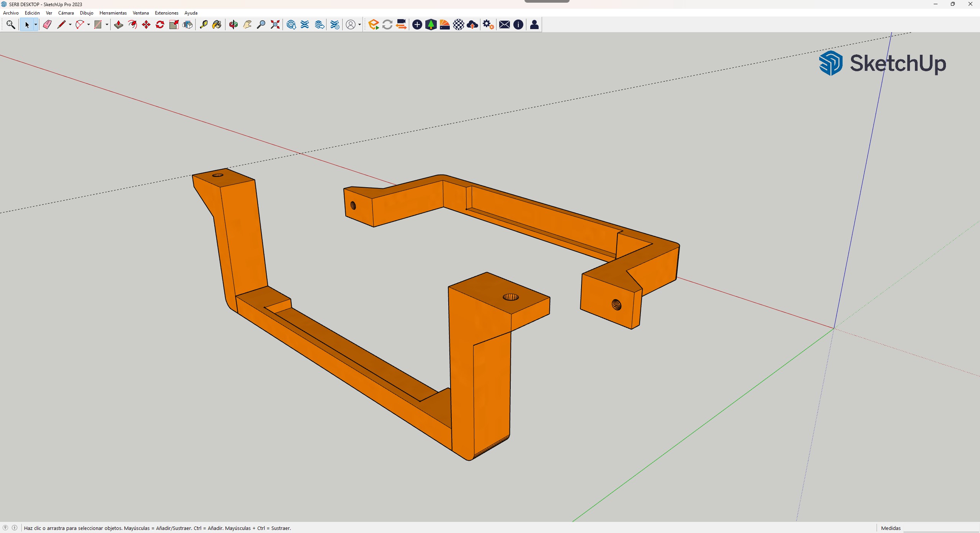Expand the Arc tool dropdown arrow

tap(88, 25)
